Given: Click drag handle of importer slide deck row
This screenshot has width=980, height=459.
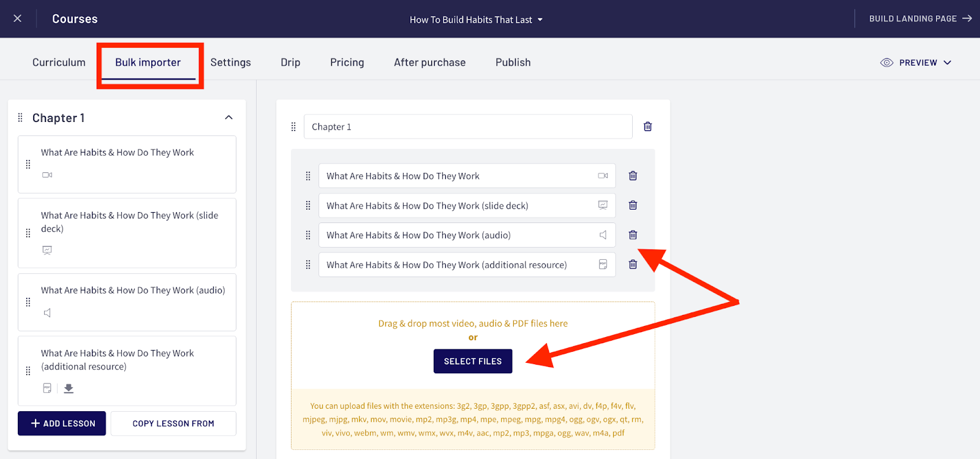Looking at the screenshot, I should 308,205.
